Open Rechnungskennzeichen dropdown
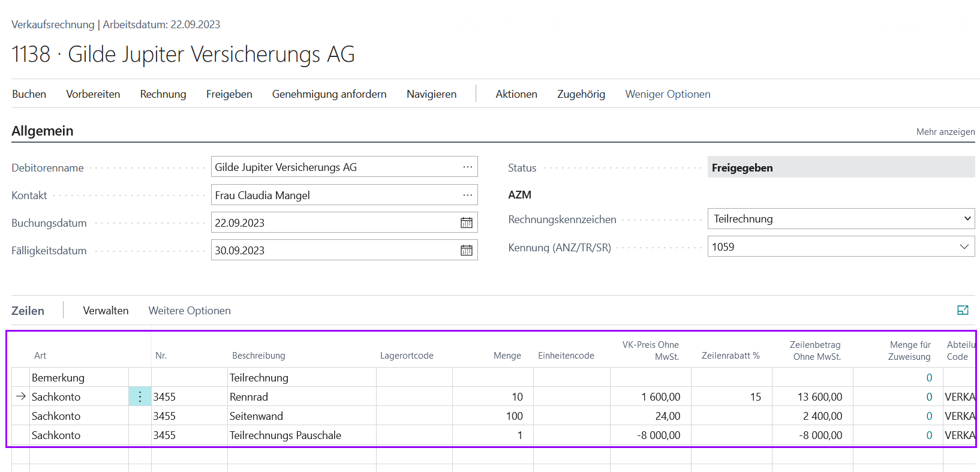This screenshot has height=472, width=980. click(x=966, y=219)
